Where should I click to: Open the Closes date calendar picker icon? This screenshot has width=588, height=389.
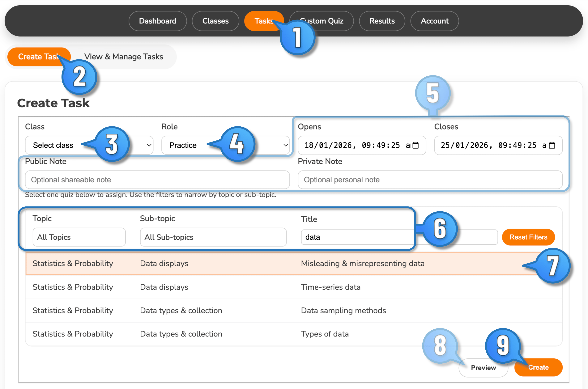552,145
